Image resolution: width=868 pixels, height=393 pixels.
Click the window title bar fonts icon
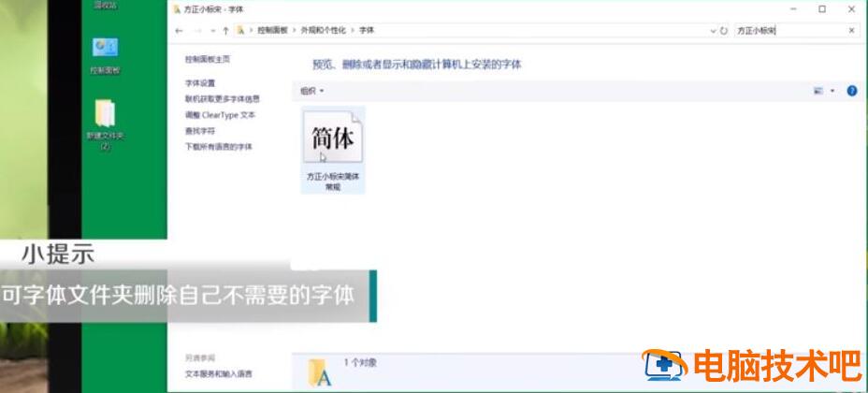(177, 9)
